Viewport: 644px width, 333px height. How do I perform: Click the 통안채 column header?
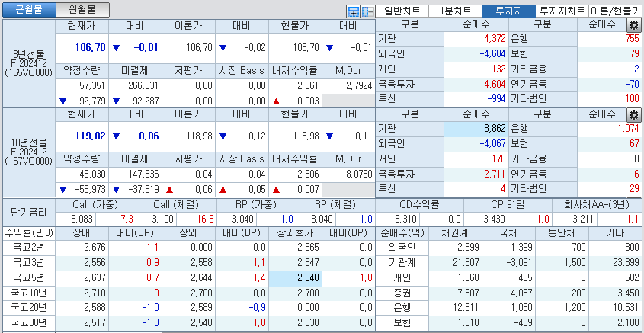click(x=562, y=233)
